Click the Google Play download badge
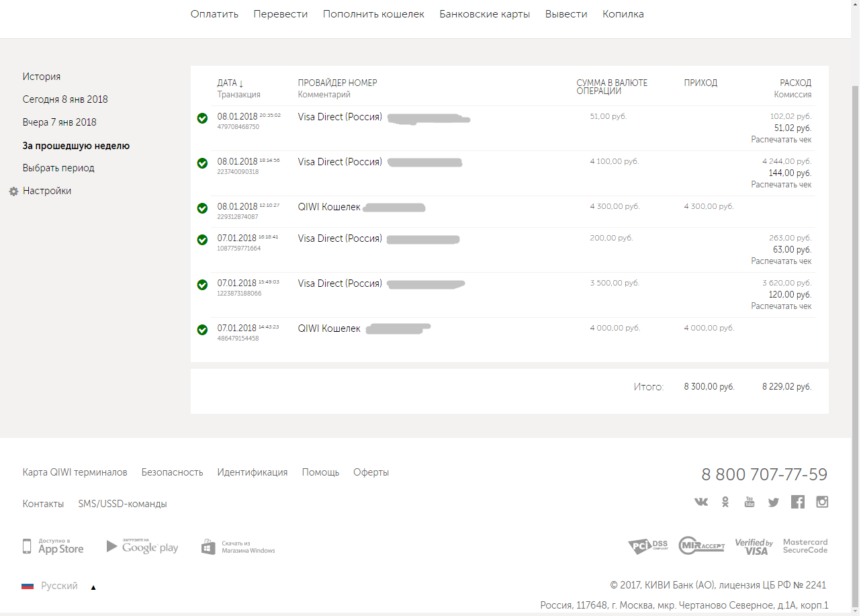The width and height of the screenshot is (861, 616). tap(142, 546)
